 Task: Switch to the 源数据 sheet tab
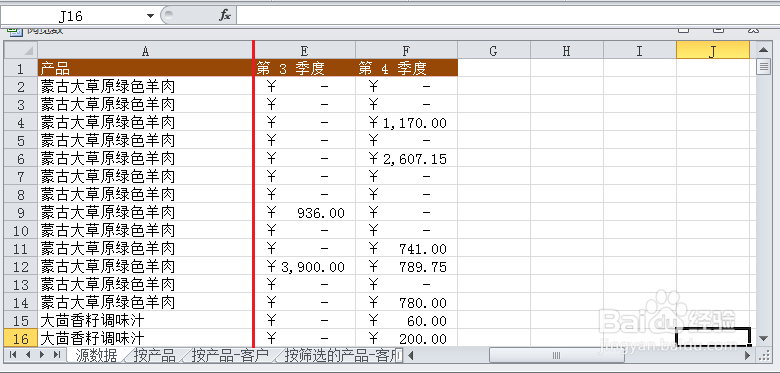coord(96,355)
